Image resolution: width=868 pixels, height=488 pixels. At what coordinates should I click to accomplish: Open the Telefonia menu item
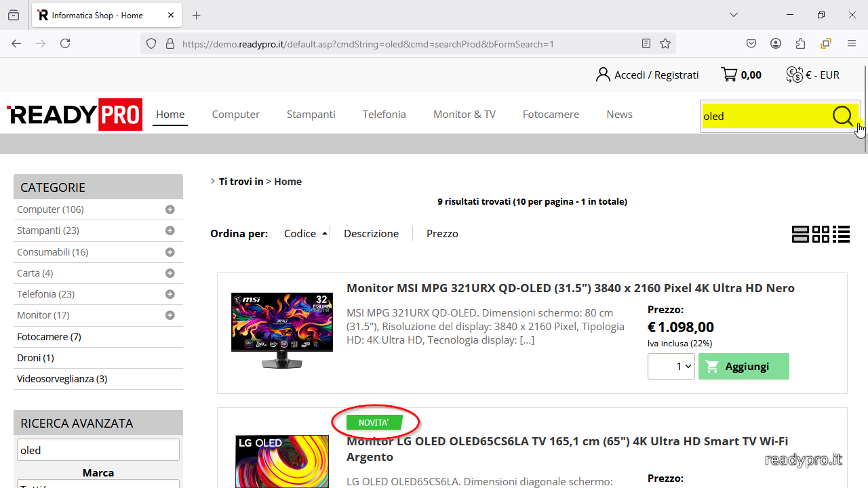pos(384,114)
